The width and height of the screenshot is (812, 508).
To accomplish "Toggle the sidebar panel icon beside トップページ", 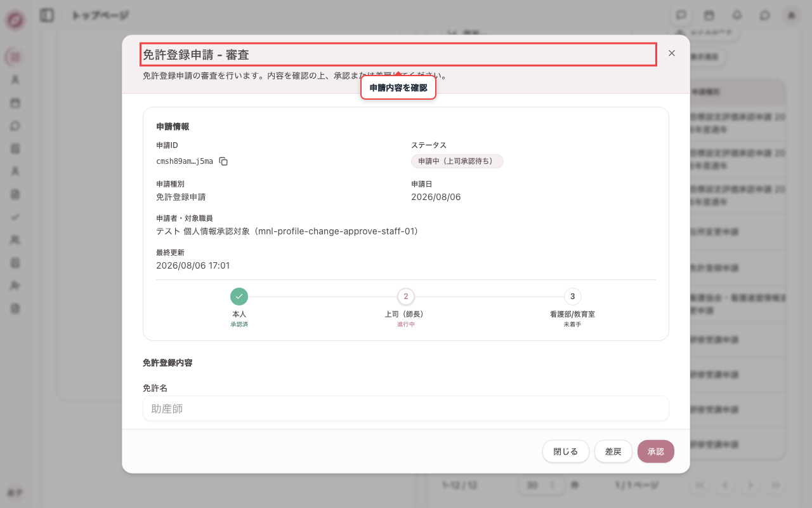I will (47, 15).
